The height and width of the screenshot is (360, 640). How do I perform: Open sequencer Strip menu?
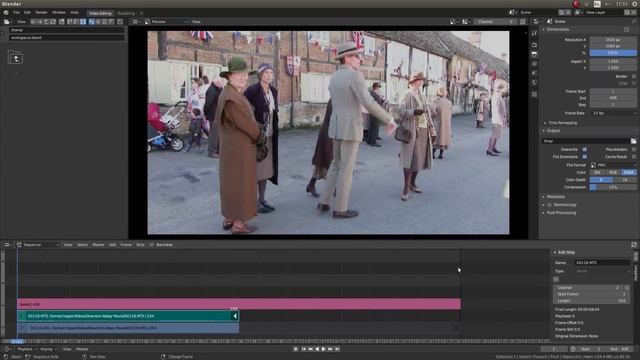[x=140, y=245]
